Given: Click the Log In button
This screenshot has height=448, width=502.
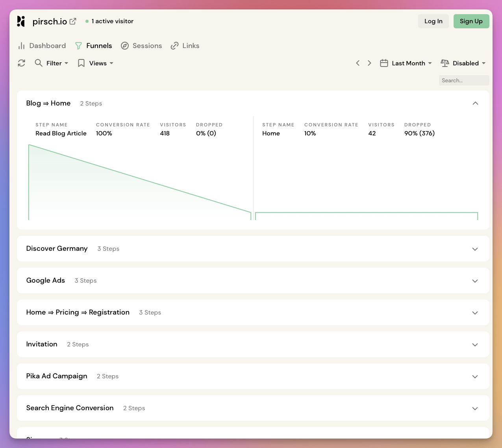Looking at the screenshot, I should click(433, 21).
